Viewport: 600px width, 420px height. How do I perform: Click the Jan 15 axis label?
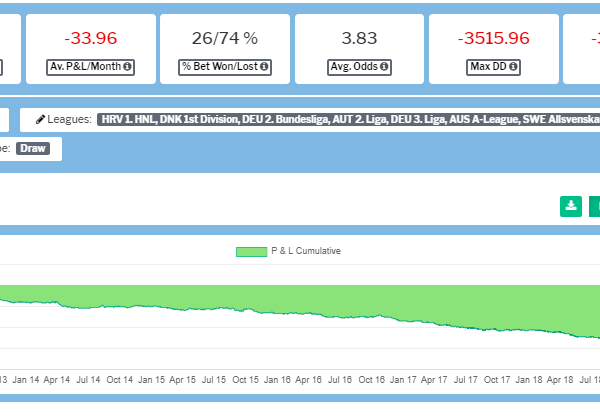[x=151, y=380]
